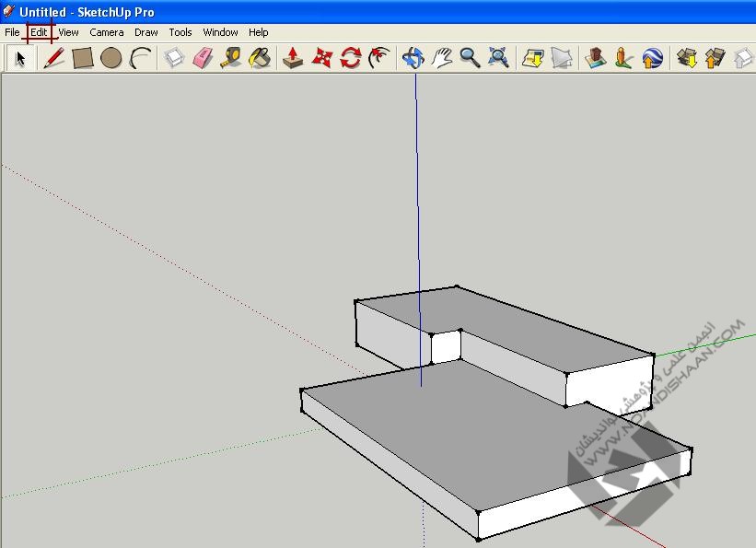This screenshot has height=548, width=756.
Task: Choose the Rectangle drawing tool
Action: [x=83, y=58]
